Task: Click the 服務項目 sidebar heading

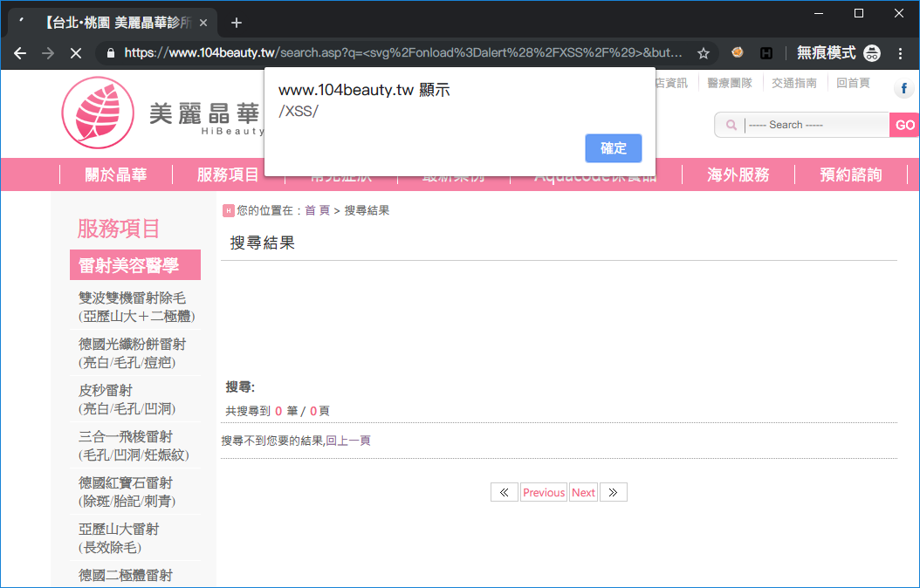Action: [119, 229]
